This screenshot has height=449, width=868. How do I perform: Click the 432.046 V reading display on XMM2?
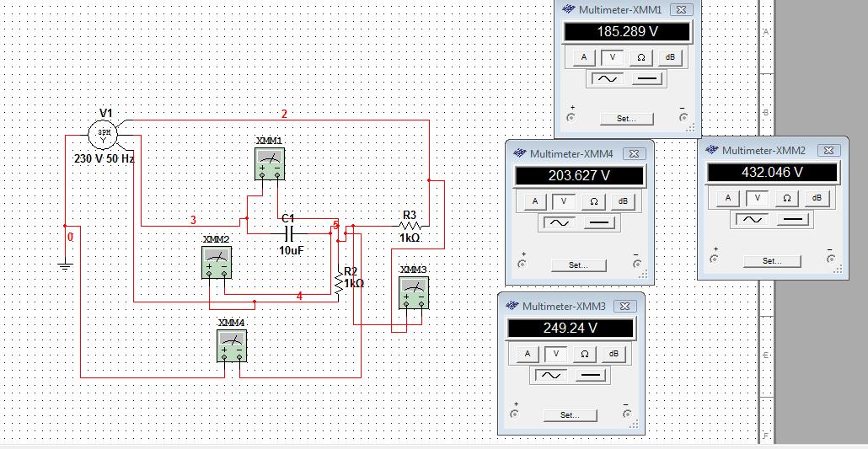point(771,173)
